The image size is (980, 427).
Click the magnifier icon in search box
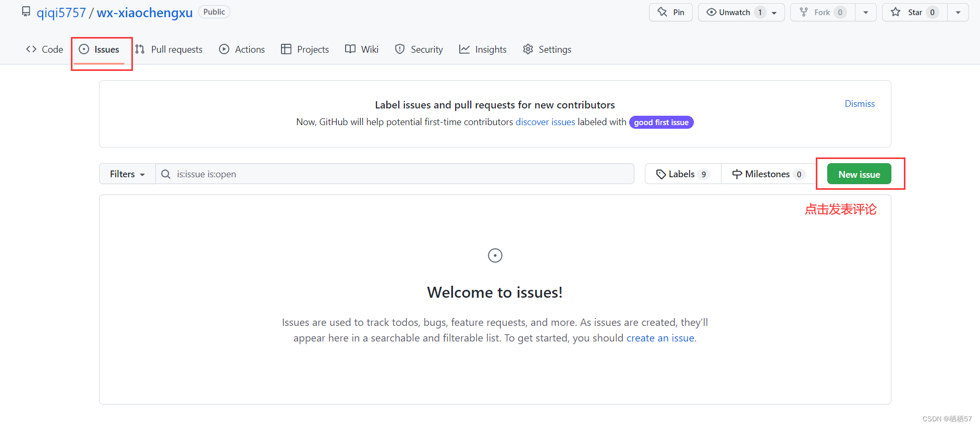(x=166, y=174)
